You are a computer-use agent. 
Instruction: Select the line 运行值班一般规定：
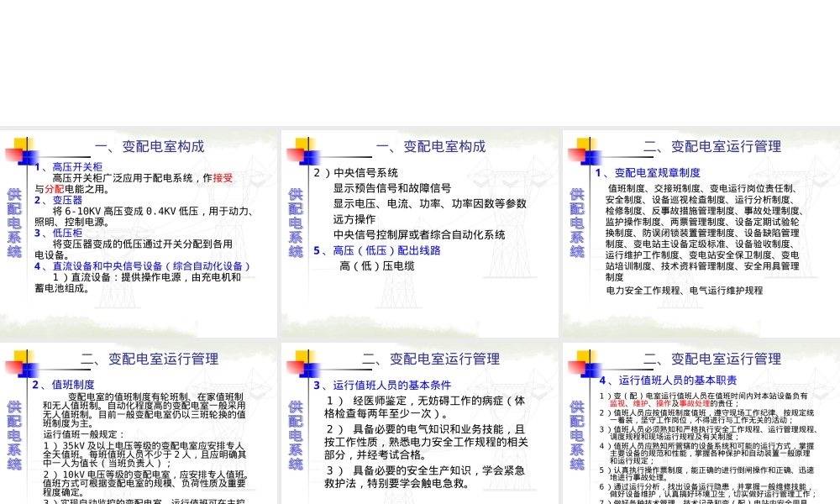pyautogui.click(x=83, y=434)
